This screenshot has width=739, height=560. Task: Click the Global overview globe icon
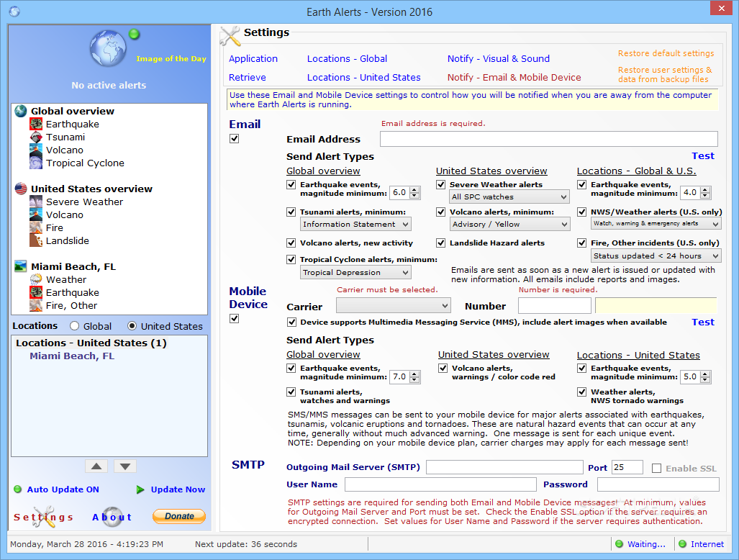coord(21,112)
